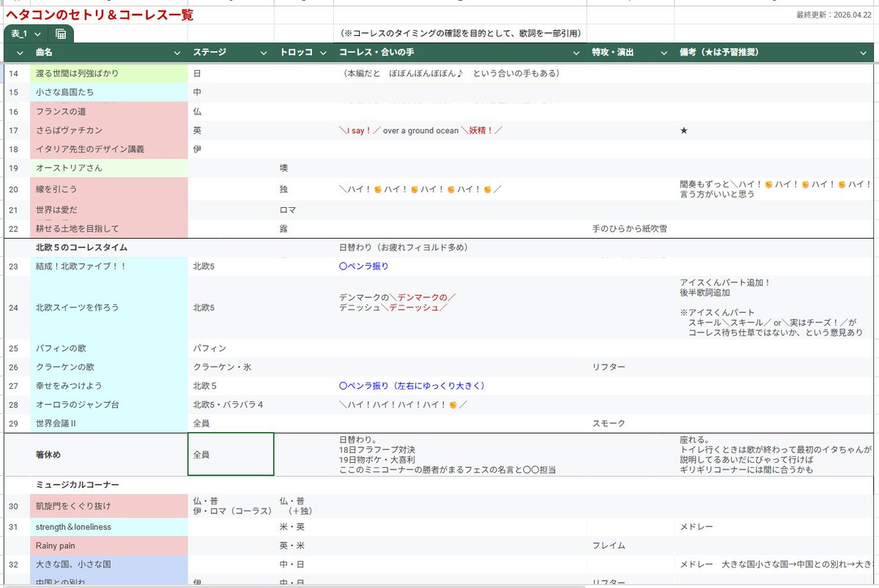The width and height of the screenshot is (879, 588).
Task: Click the 手のひらから紙吹雪 cell
Action: click(631, 228)
